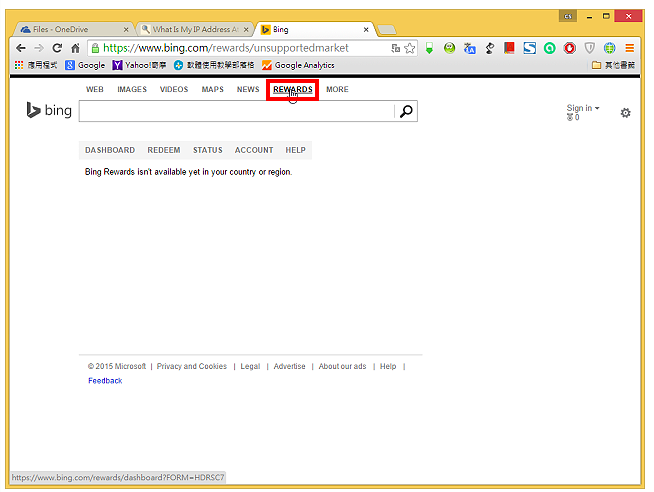Click the globe extension icon
This screenshot has height=492, width=654.
click(609, 48)
